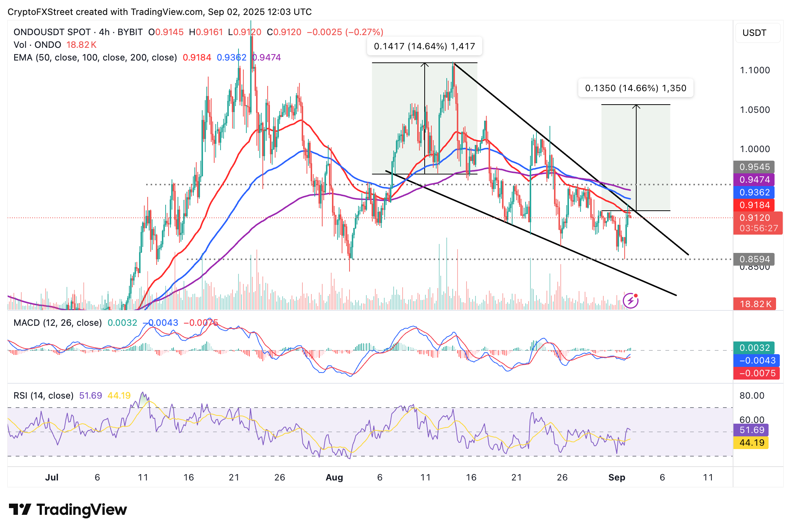The width and height of the screenshot is (791, 532).
Task: Select the MACD (12, 26, close) legend
Action: [x=58, y=323]
